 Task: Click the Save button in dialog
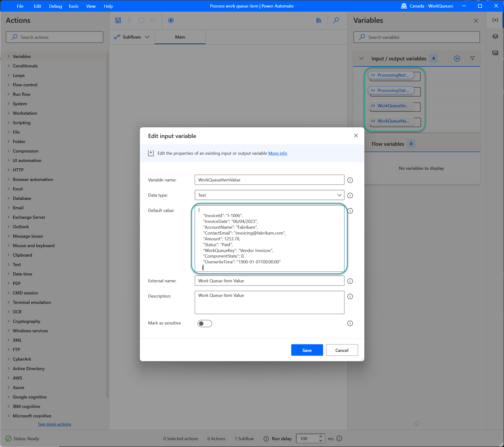[307, 350]
